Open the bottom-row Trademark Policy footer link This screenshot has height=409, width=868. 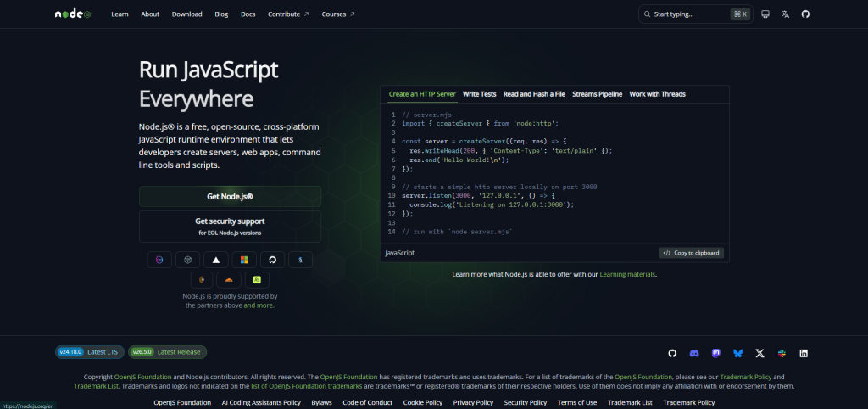click(689, 403)
